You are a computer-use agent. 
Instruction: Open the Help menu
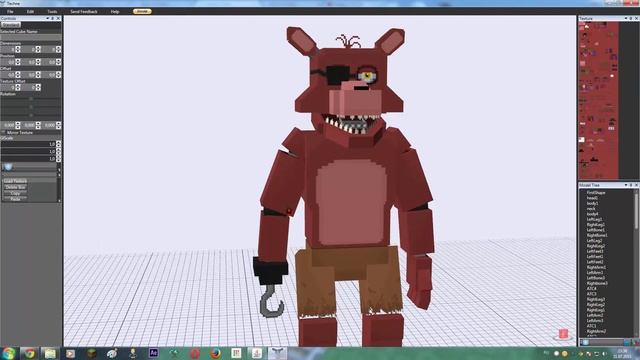[115, 11]
